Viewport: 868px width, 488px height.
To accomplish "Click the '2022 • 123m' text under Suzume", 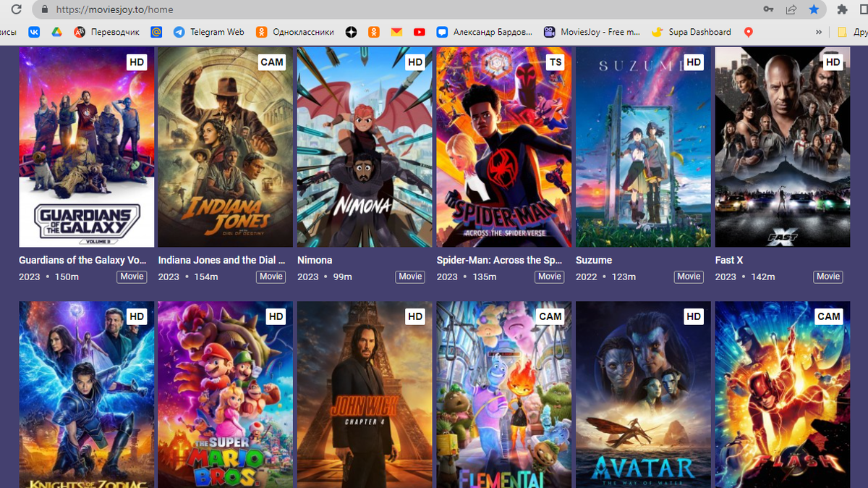I will 605,277.
